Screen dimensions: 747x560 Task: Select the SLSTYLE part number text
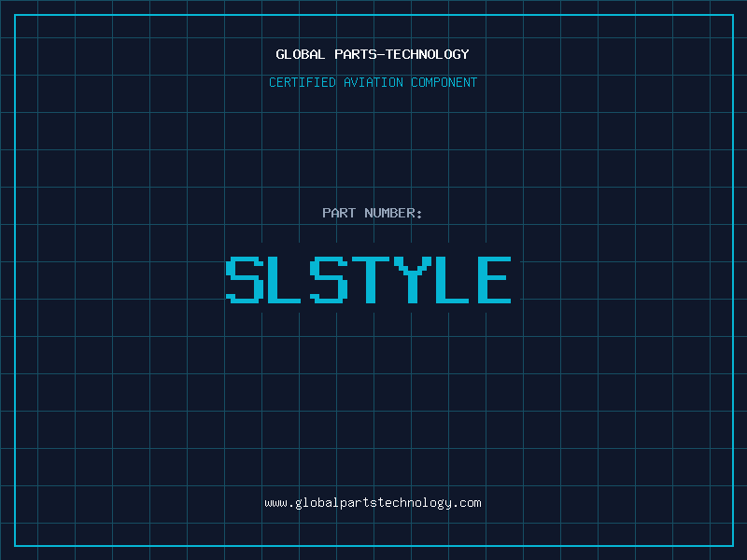coord(368,280)
